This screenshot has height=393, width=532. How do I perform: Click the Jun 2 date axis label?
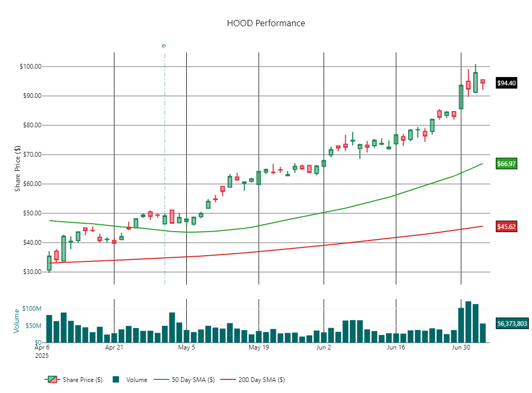click(323, 347)
